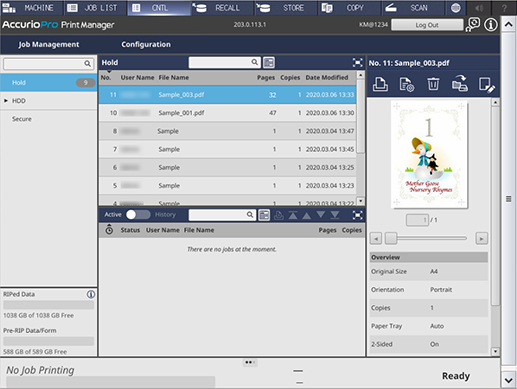Maximize the Hold list with expand icon
Screen dimensions: 517x389
(357, 62)
